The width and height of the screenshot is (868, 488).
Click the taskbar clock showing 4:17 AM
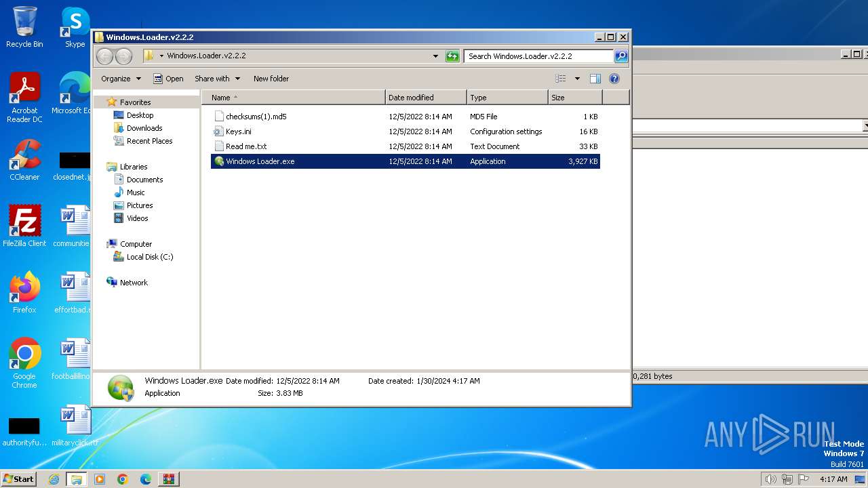tap(833, 479)
